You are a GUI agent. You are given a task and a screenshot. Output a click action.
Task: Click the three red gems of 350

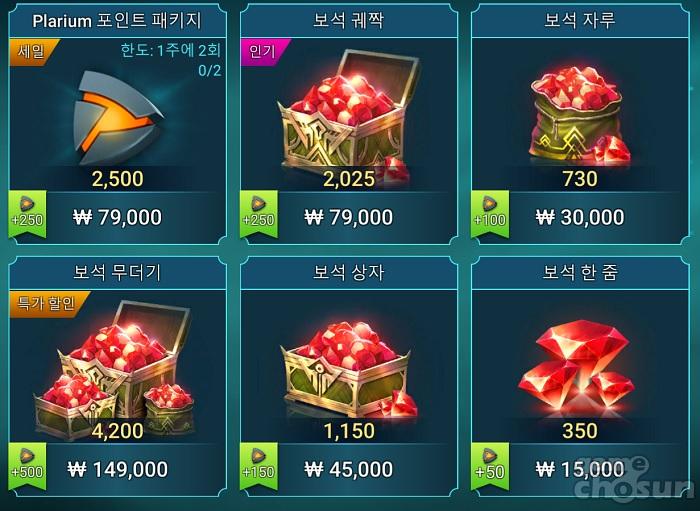[576, 365]
